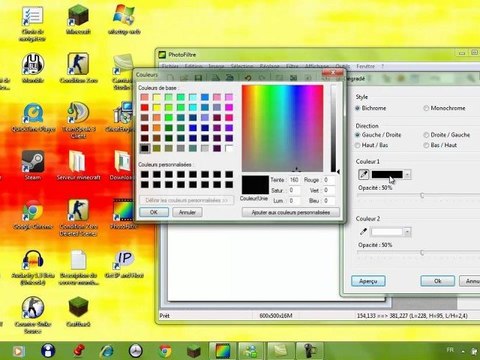Click the Aperçu preview button
The image size is (480, 360).
coord(368,281)
